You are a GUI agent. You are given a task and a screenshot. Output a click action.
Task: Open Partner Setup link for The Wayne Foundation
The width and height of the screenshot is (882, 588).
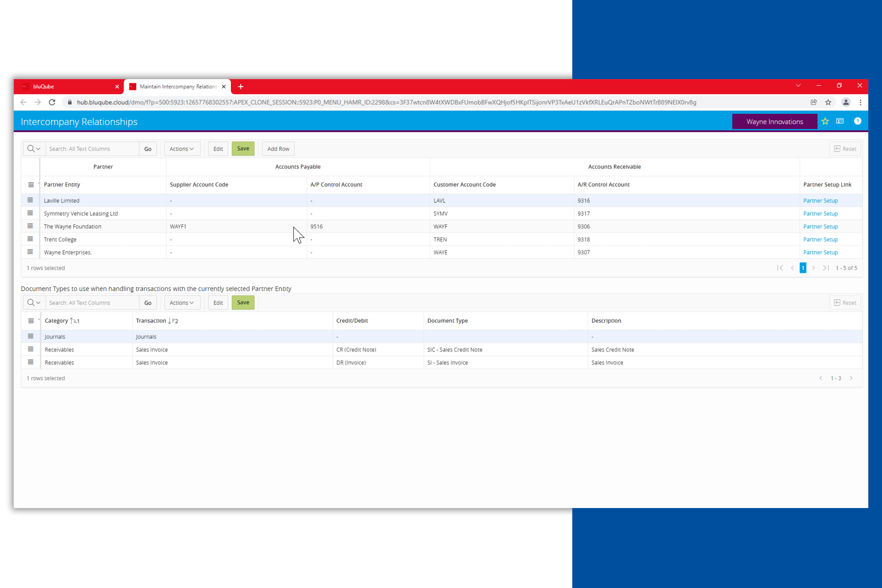coord(820,226)
